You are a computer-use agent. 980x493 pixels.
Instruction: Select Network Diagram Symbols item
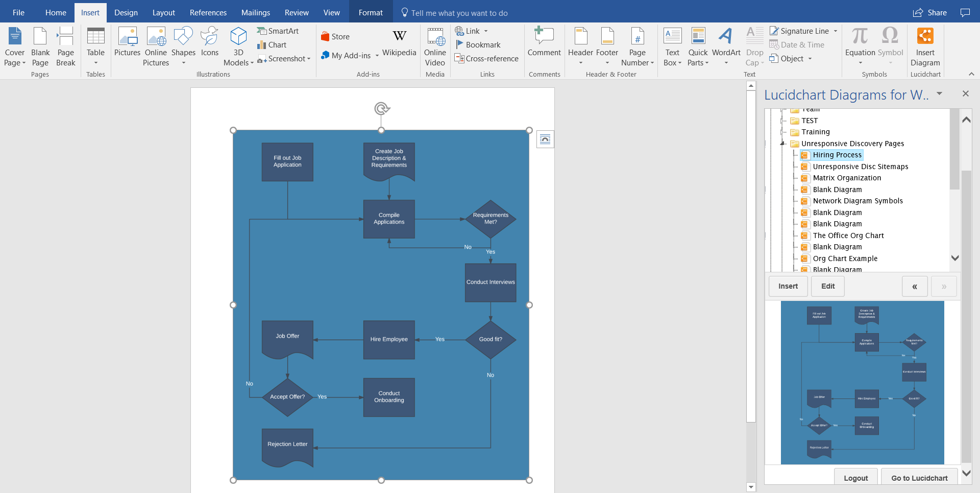[857, 201]
